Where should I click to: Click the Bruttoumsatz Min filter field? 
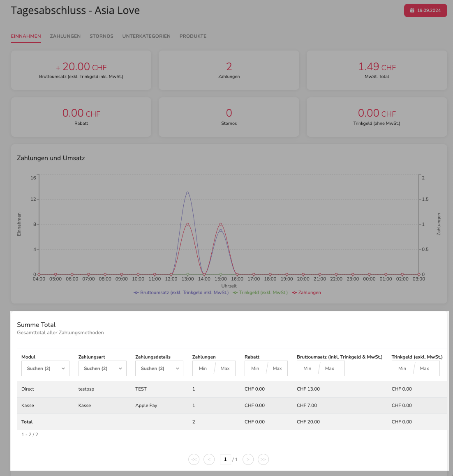pos(308,368)
